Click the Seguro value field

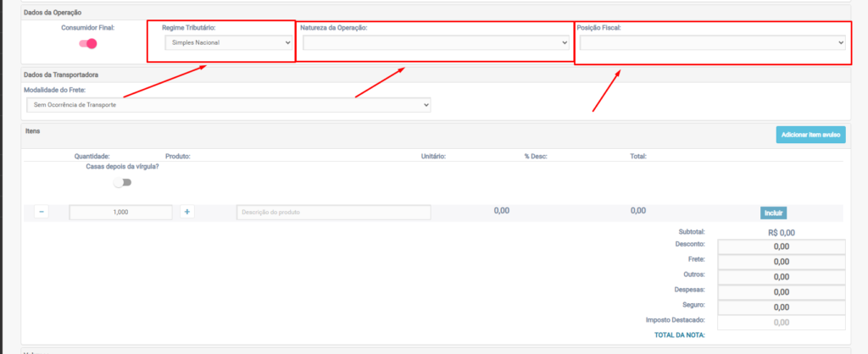click(x=781, y=307)
